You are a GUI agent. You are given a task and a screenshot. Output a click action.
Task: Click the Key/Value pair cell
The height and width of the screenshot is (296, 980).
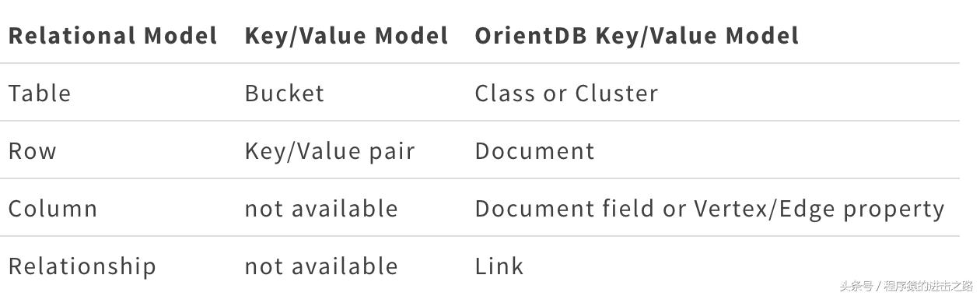[x=330, y=151]
